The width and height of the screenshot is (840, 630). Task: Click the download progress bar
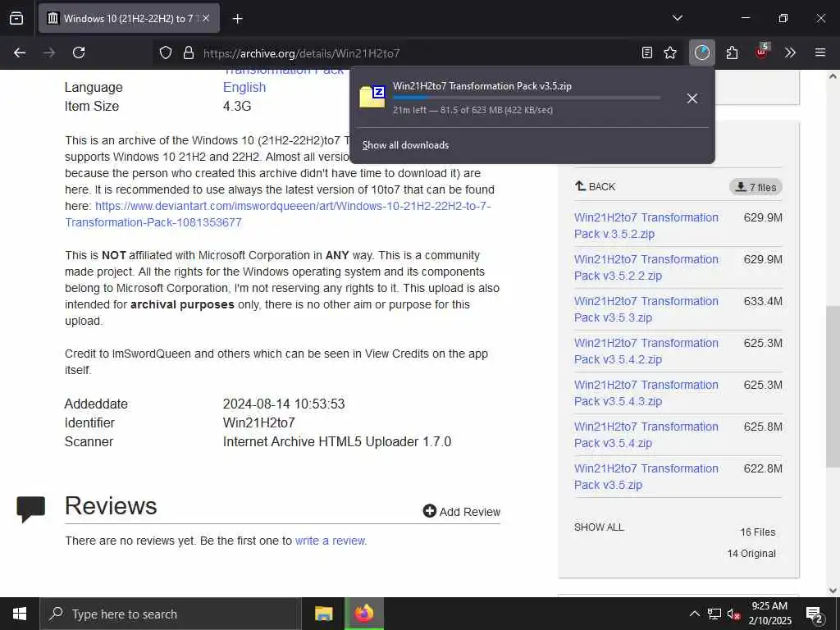point(527,98)
